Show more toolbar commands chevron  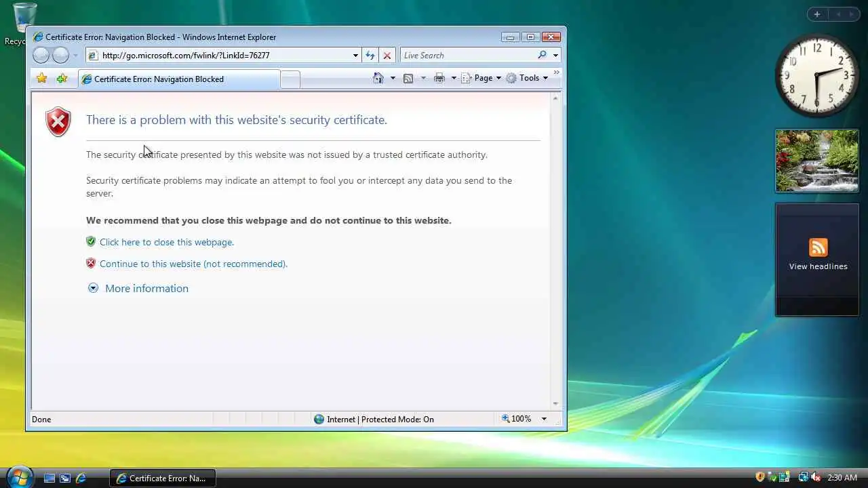click(557, 72)
